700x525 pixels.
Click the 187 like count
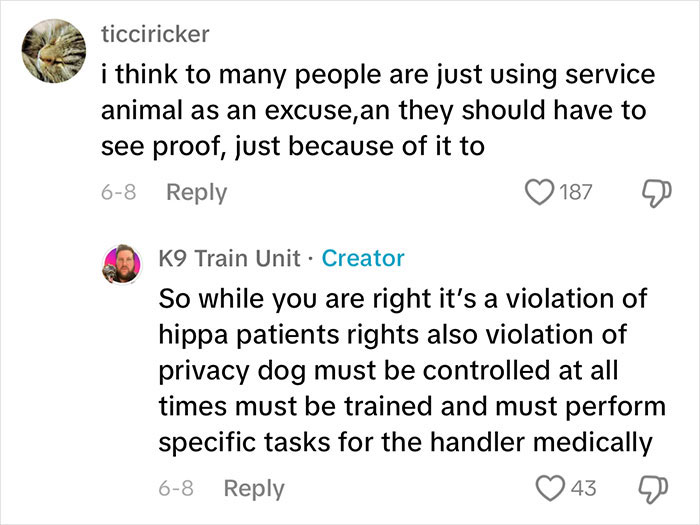(575, 192)
